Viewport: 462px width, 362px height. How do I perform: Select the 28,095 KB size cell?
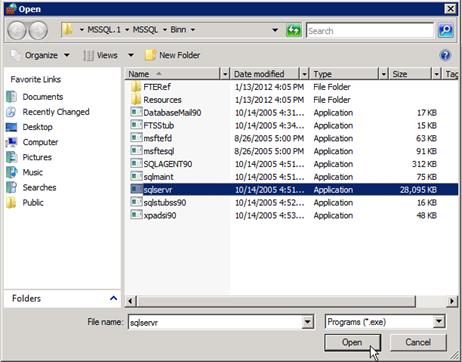click(x=418, y=189)
